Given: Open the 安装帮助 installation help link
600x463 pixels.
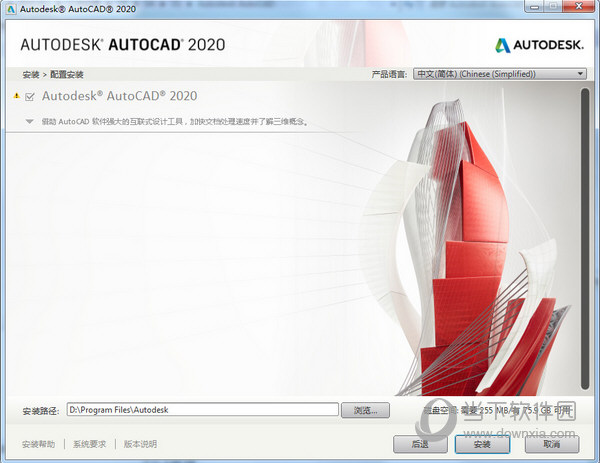Looking at the screenshot, I should click(38, 443).
